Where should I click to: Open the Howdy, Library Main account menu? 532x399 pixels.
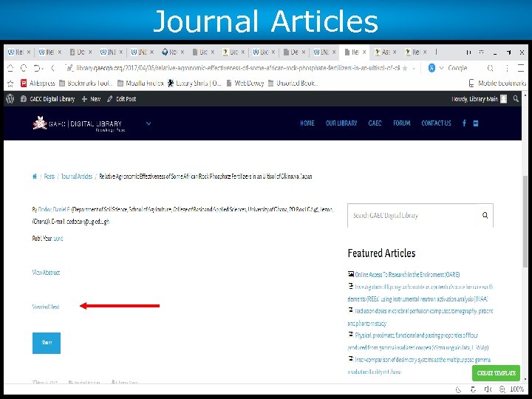point(479,99)
